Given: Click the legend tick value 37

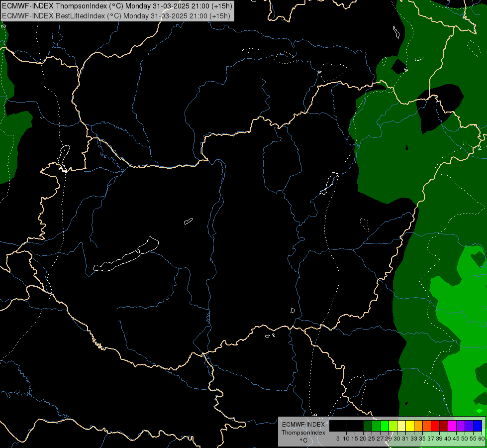Looking at the screenshot, I should click(431, 439).
